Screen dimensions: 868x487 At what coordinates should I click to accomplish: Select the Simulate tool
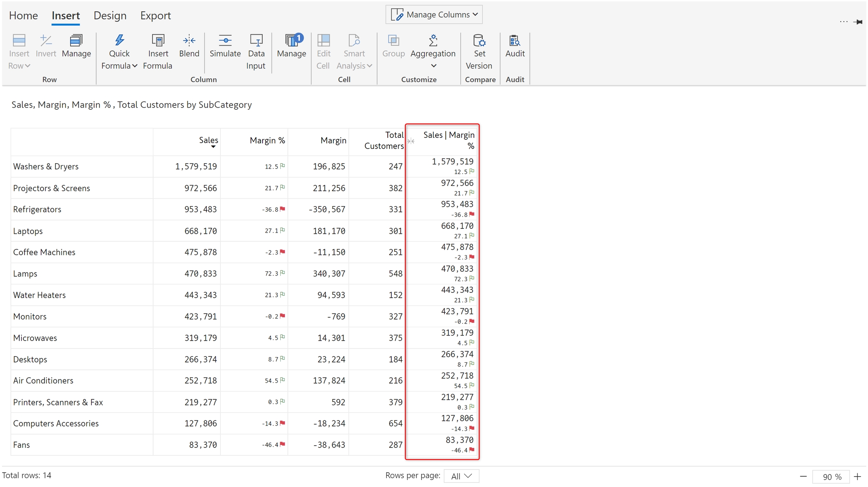(225, 40)
